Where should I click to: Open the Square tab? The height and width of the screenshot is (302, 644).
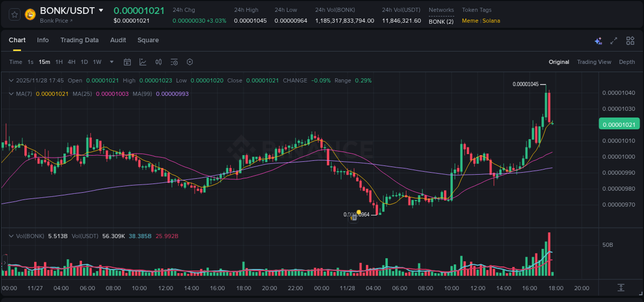click(x=148, y=40)
